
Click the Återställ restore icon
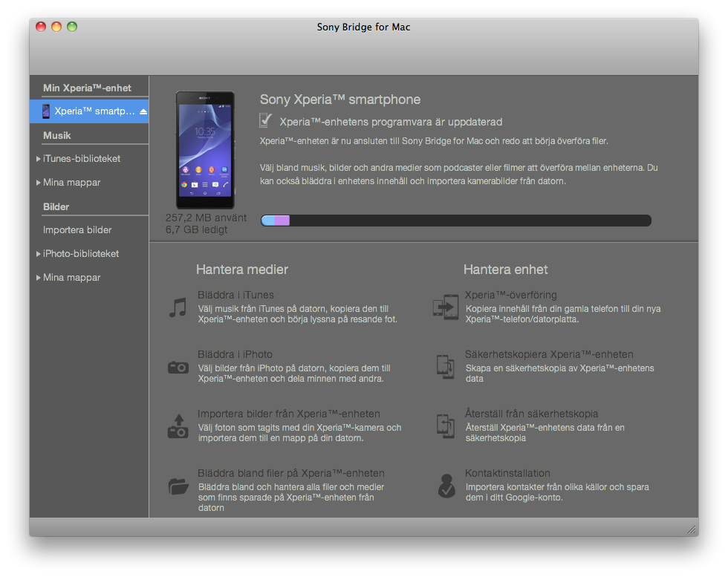click(445, 426)
